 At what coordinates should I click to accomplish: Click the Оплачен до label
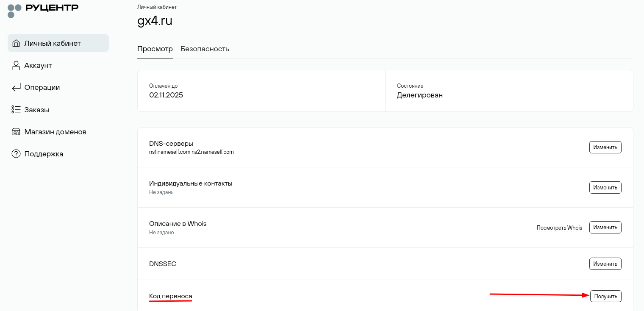click(164, 86)
